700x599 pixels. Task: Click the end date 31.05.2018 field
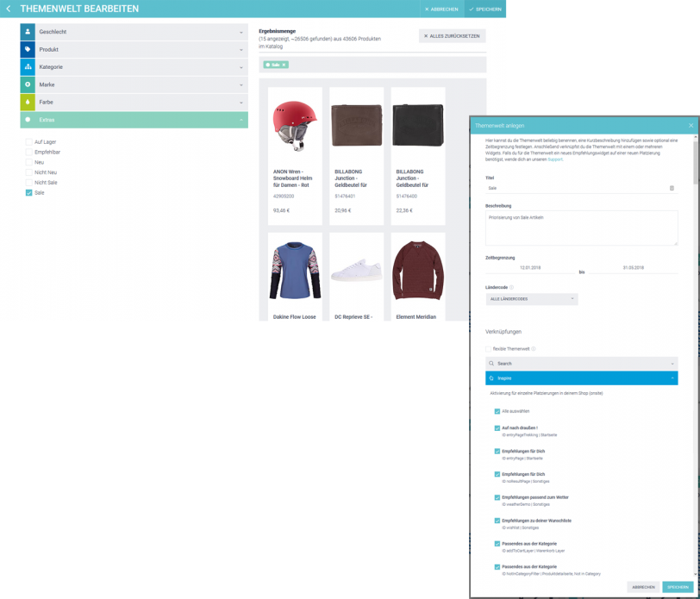click(633, 268)
